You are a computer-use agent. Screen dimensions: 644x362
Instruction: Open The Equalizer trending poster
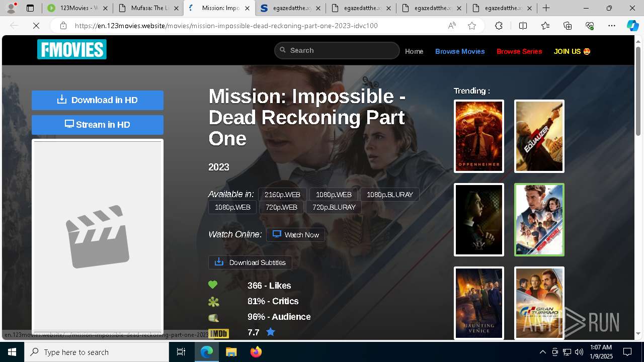(539, 136)
